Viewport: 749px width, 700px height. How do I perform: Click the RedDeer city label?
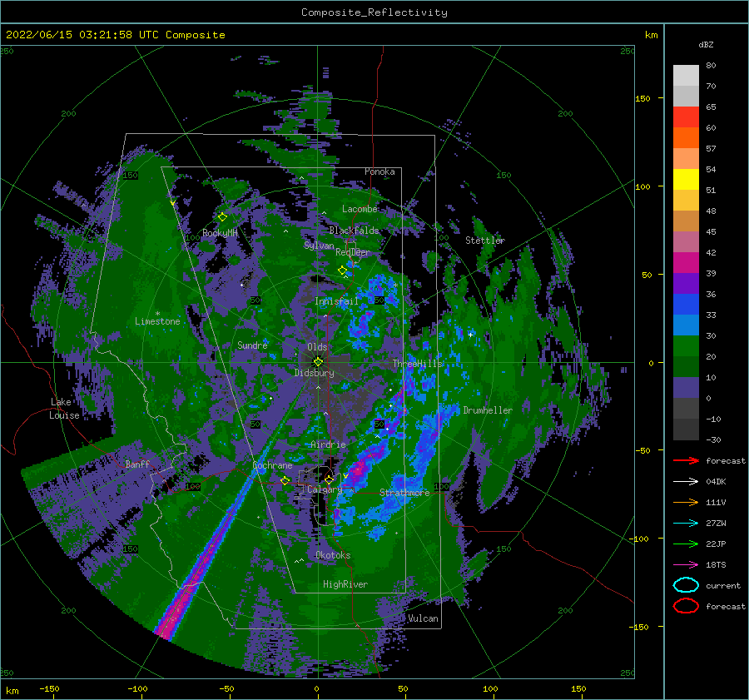tap(353, 252)
